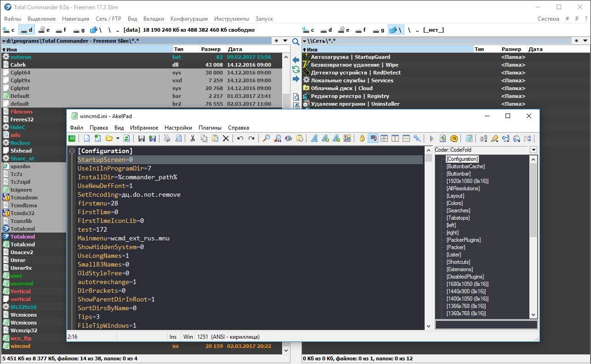Click the search magnifier between Total Commander panels
The width and height of the screenshot is (591, 364).
point(296,41)
